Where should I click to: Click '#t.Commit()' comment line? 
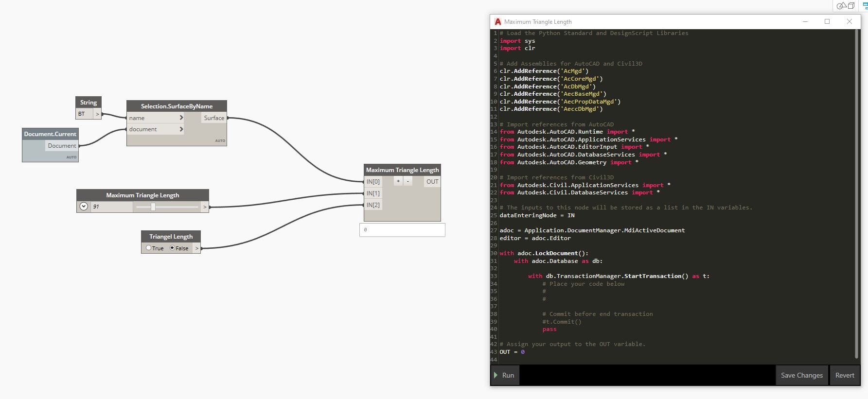pyautogui.click(x=562, y=322)
